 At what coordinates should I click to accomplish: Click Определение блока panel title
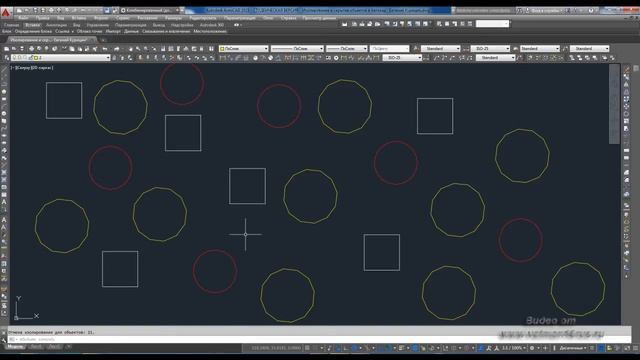[33, 31]
